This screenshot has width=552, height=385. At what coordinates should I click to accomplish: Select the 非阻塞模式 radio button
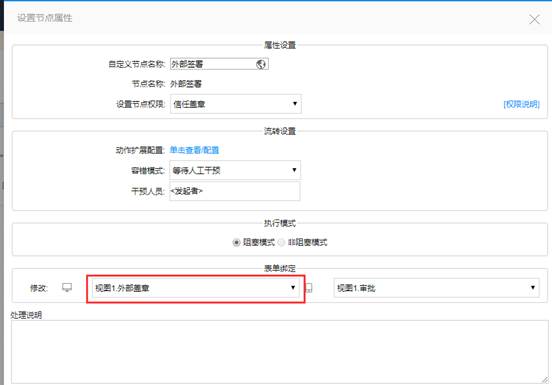click(281, 242)
